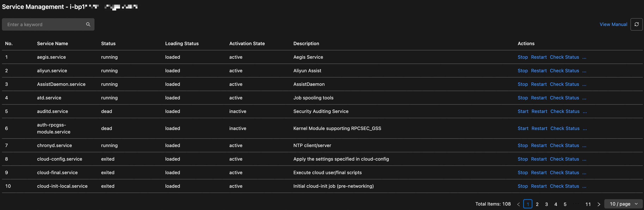Open more actions for aegis.service

(x=584, y=57)
